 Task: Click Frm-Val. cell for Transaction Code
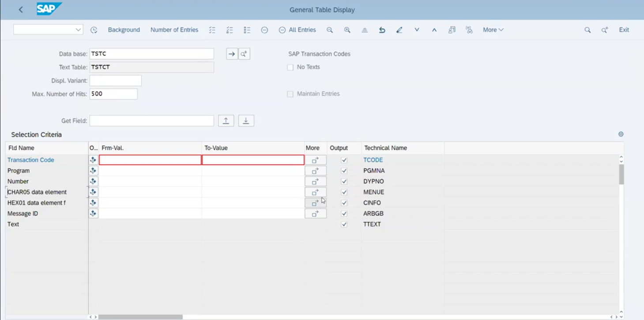(x=150, y=160)
